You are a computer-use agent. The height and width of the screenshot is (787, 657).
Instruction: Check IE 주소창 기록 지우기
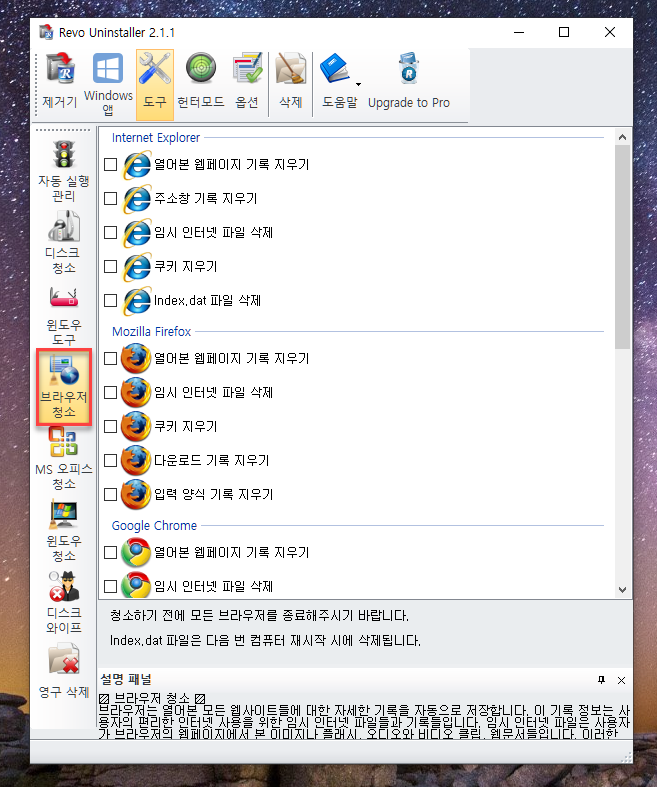pyautogui.click(x=110, y=198)
